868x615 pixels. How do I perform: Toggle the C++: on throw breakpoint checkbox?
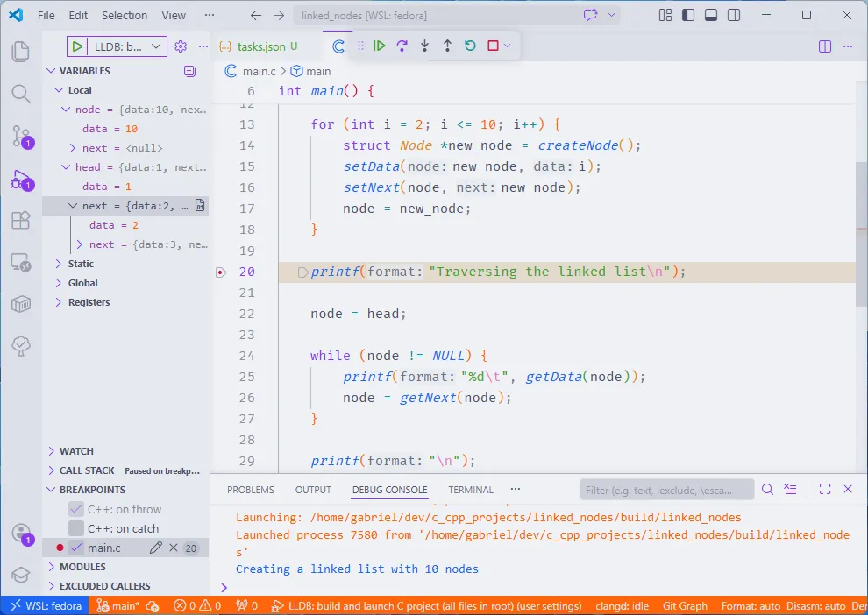[x=75, y=509]
